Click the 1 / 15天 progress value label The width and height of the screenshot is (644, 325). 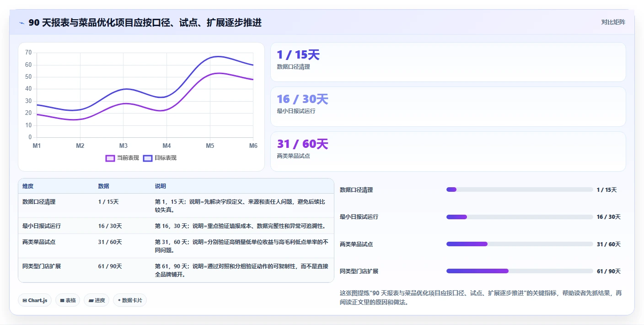click(x=607, y=190)
